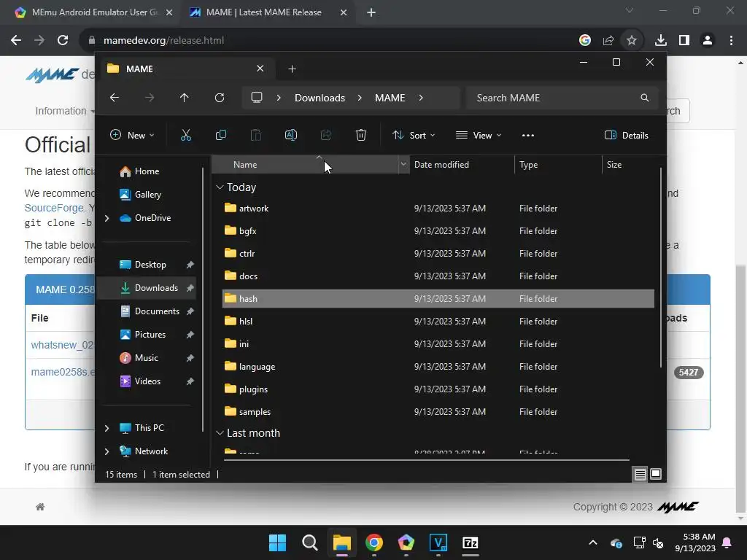This screenshot has width=747, height=560.
Task: Click the mame0258s download link
Action: 63,372
